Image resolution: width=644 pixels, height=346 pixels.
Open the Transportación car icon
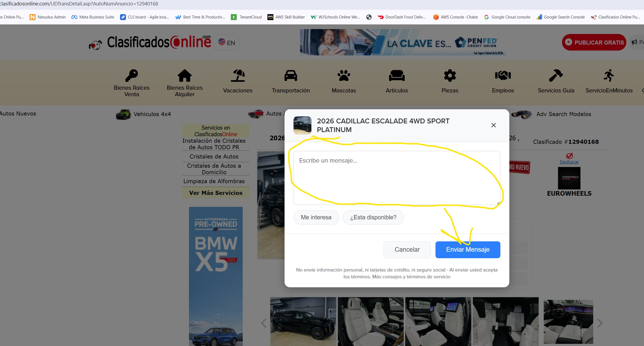[291, 76]
